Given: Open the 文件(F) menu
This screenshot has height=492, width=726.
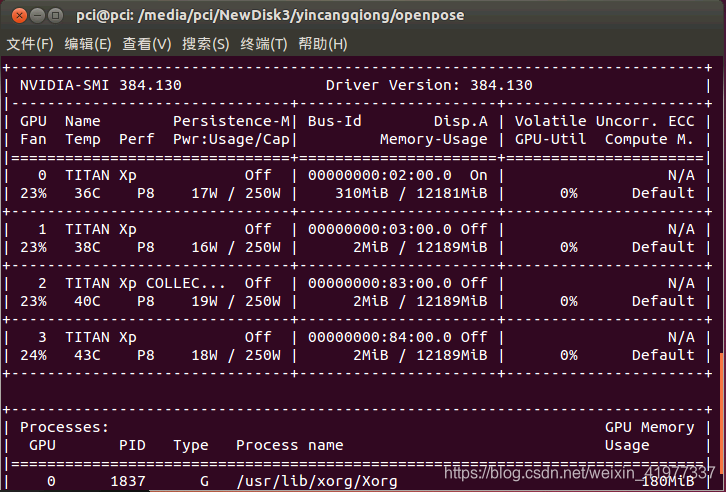Looking at the screenshot, I should [x=30, y=44].
